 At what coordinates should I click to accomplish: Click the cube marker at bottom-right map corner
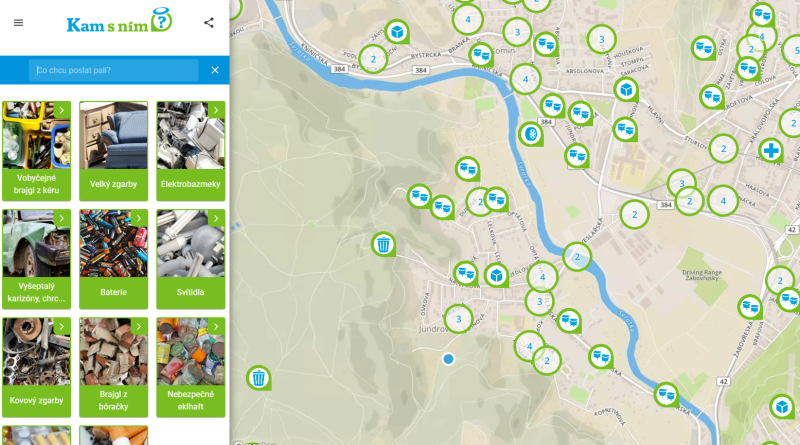pyautogui.click(x=782, y=407)
